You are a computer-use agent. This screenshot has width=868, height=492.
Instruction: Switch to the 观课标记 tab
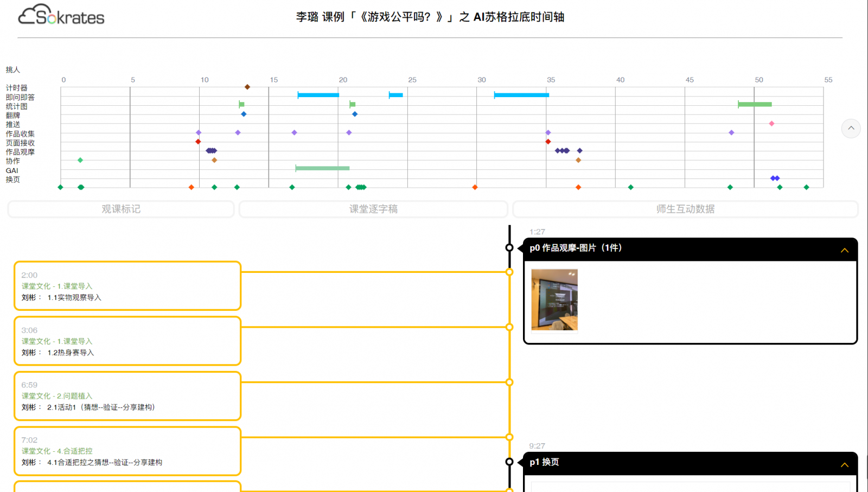click(x=121, y=209)
